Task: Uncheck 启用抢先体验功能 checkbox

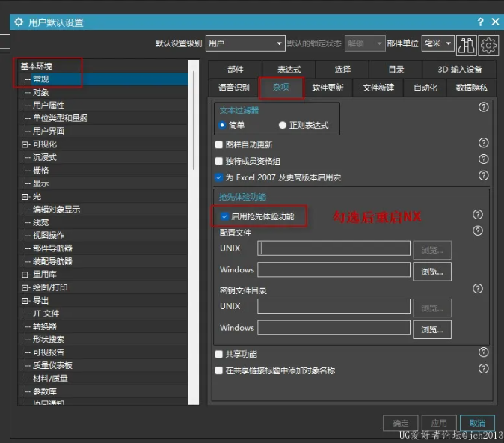Action: pyautogui.click(x=224, y=216)
